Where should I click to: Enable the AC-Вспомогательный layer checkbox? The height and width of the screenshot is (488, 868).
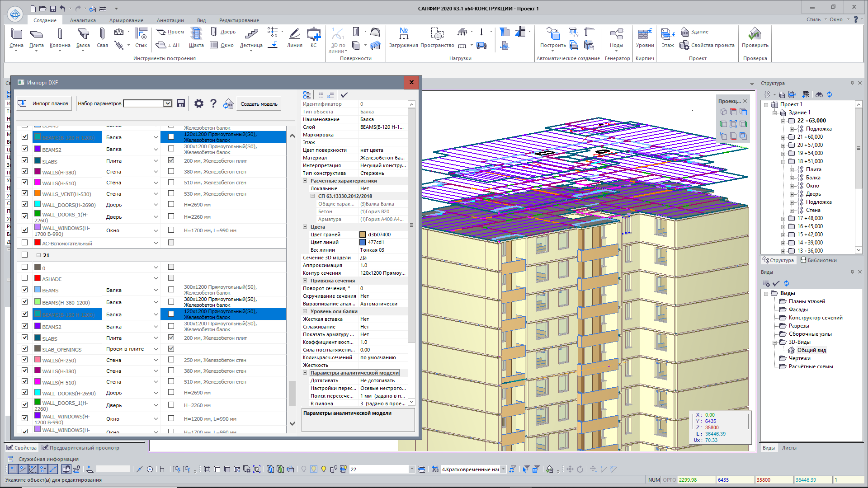coord(25,243)
